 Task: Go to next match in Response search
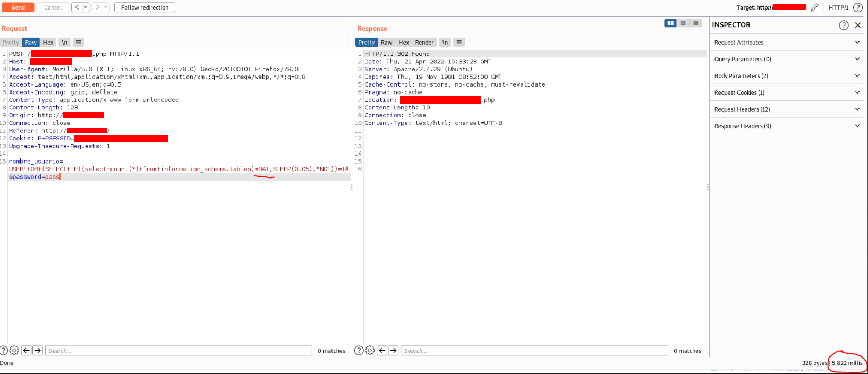393,351
